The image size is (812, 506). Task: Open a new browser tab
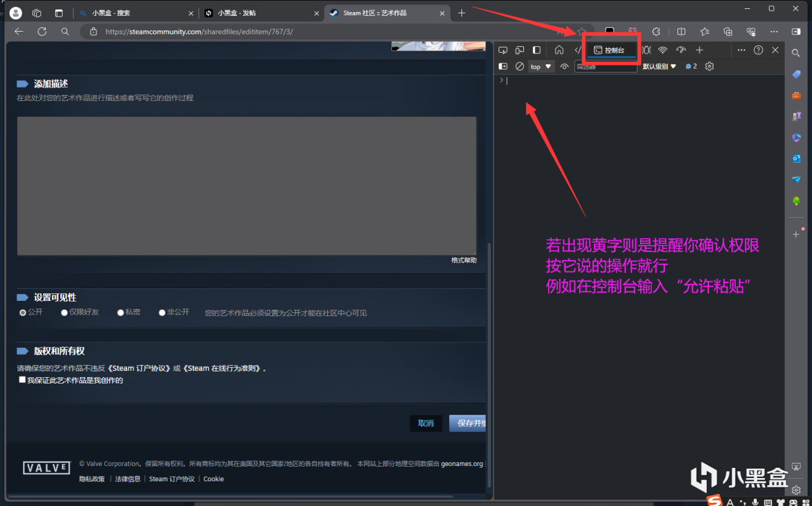pyautogui.click(x=462, y=13)
